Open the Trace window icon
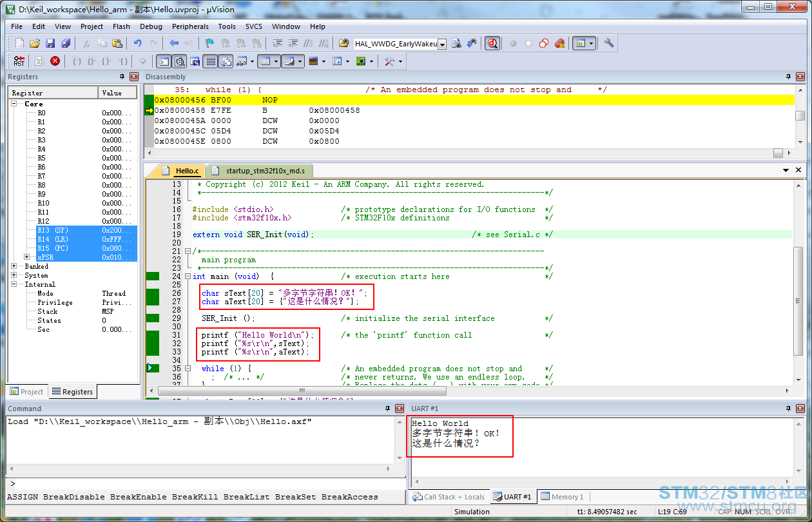This screenshot has width=812, height=522. click(336, 61)
